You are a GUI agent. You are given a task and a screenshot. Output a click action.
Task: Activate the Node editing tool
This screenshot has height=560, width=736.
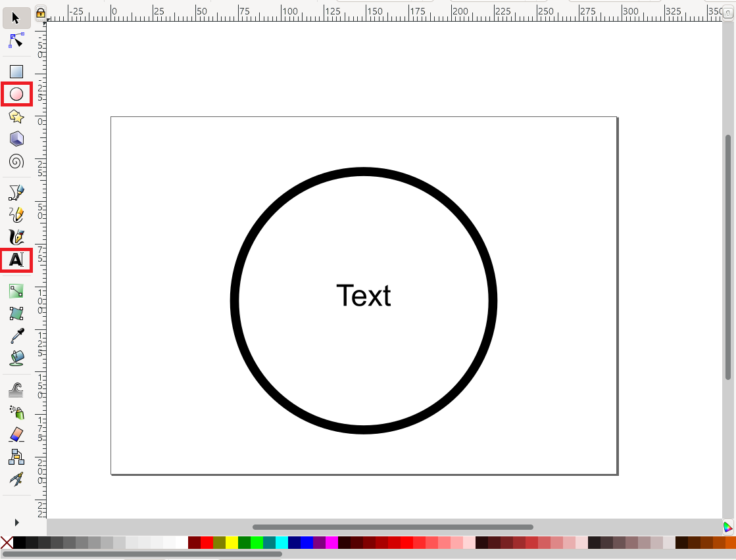(x=16, y=41)
